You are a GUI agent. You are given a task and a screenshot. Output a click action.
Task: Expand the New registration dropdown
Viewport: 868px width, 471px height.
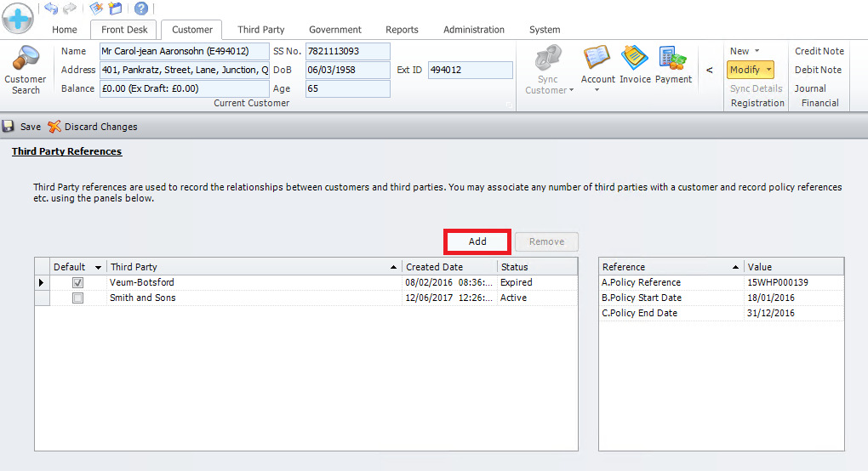point(745,51)
